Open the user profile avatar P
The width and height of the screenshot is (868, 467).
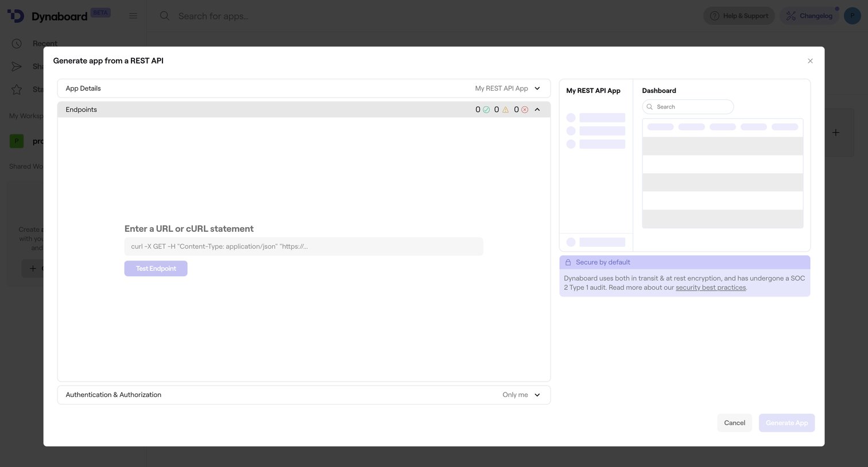852,15
